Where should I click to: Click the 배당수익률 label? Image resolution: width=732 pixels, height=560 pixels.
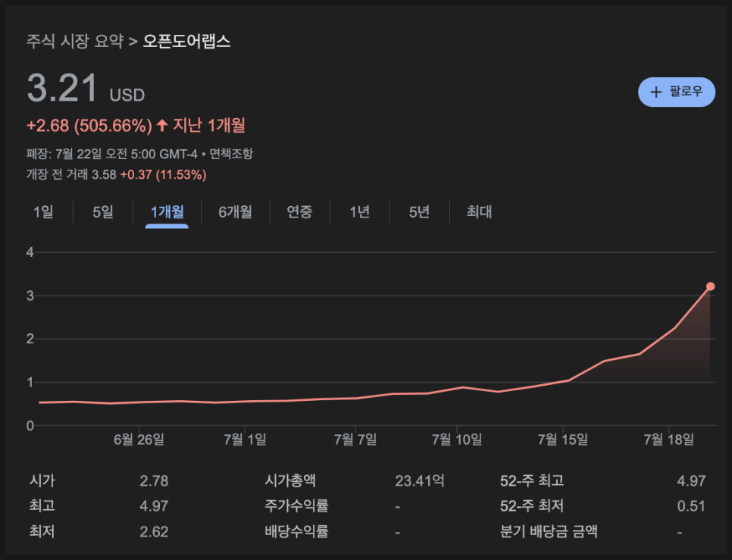pyautogui.click(x=296, y=531)
